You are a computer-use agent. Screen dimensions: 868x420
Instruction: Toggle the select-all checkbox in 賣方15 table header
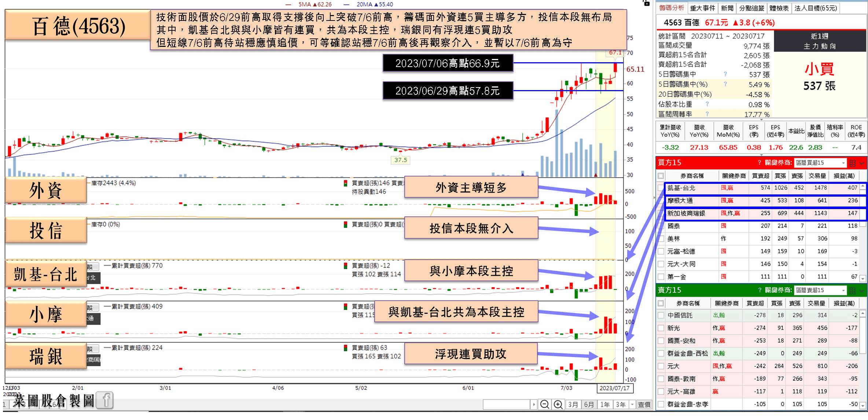coord(661,303)
